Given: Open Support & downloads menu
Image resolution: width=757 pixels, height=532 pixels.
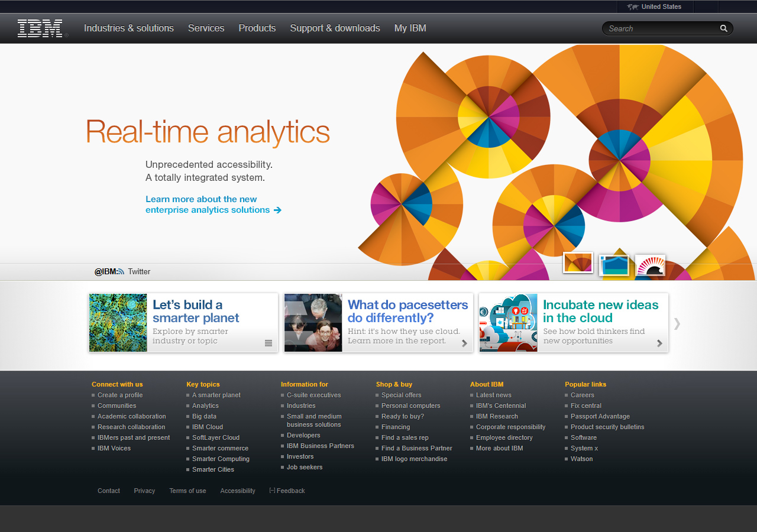Looking at the screenshot, I should tap(335, 28).
